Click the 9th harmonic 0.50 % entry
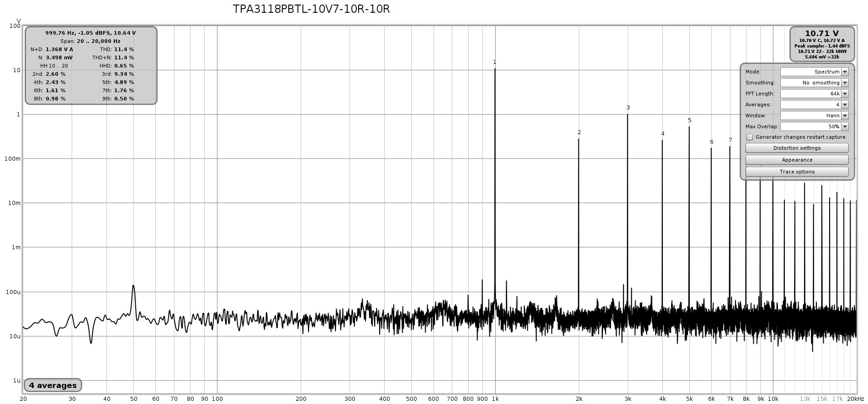Image resolution: width=868 pixels, height=404 pixels. point(118,99)
